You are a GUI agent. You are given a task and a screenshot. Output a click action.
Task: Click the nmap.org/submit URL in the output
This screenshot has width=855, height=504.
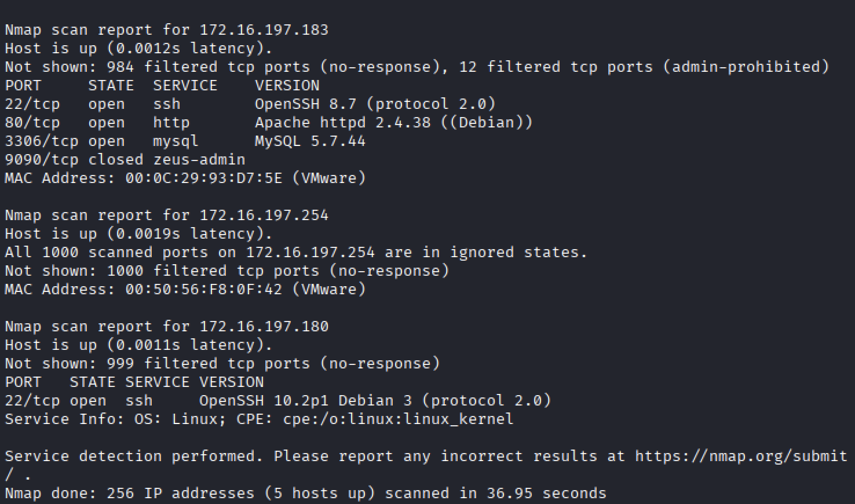tap(741, 456)
